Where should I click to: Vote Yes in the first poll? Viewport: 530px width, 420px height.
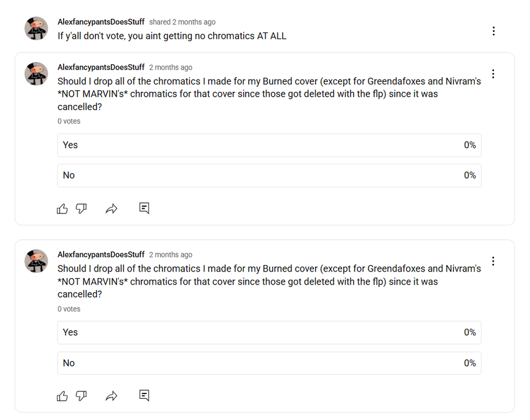coord(269,145)
